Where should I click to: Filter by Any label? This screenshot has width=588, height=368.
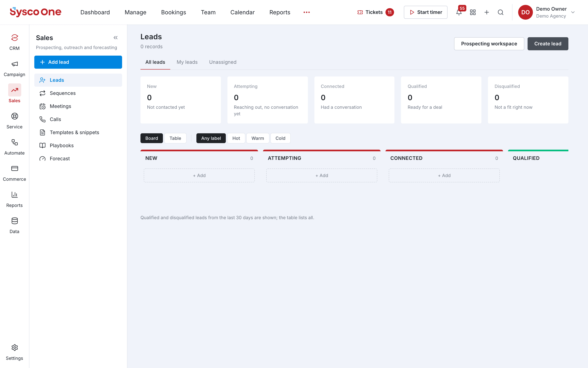(211, 138)
